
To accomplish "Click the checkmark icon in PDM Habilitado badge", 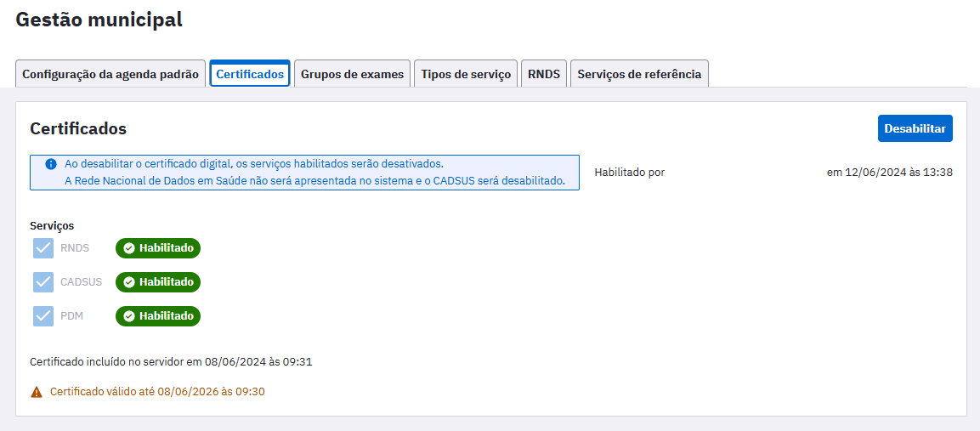I will tap(129, 316).
